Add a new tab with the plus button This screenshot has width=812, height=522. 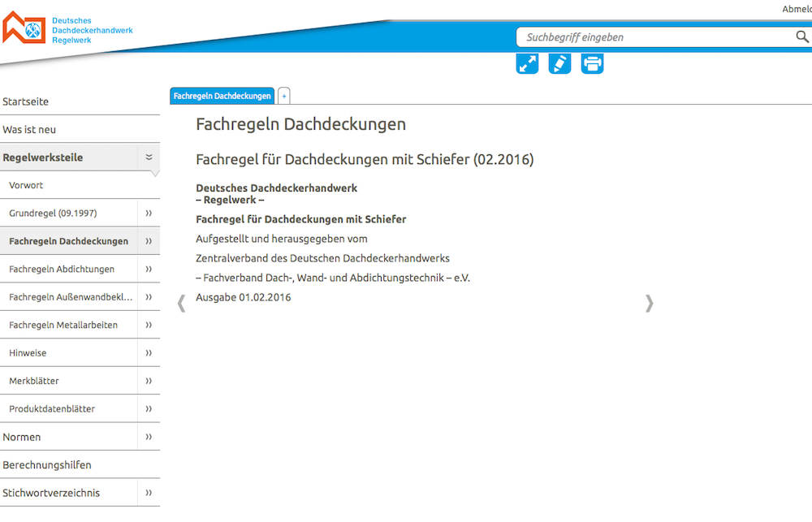(x=283, y=96)
